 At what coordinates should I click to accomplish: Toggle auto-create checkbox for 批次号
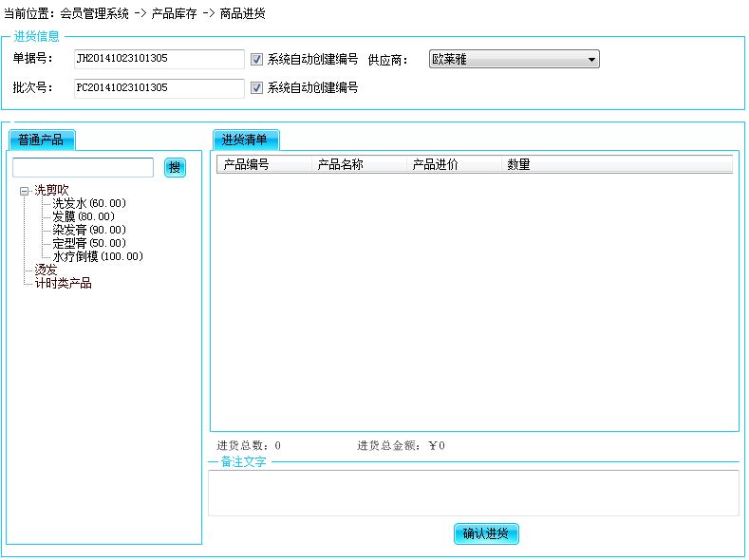click(256, 88)
